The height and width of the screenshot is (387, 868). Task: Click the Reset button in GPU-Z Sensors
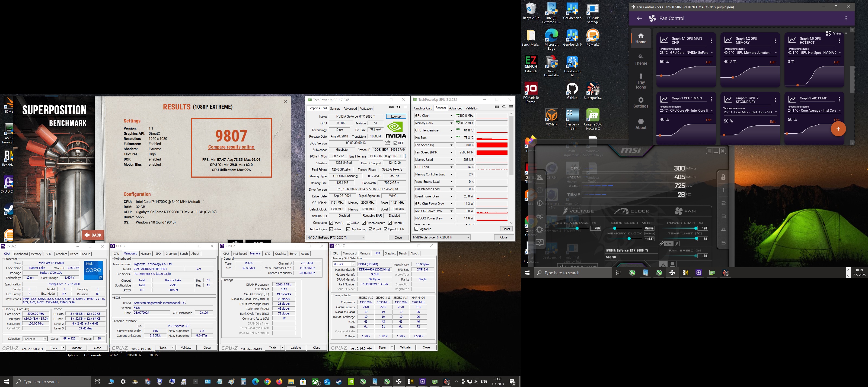tap(506, 229)
